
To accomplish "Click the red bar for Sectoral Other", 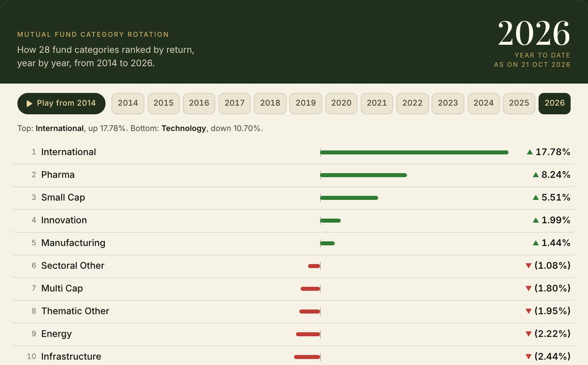I will point(314,266).
